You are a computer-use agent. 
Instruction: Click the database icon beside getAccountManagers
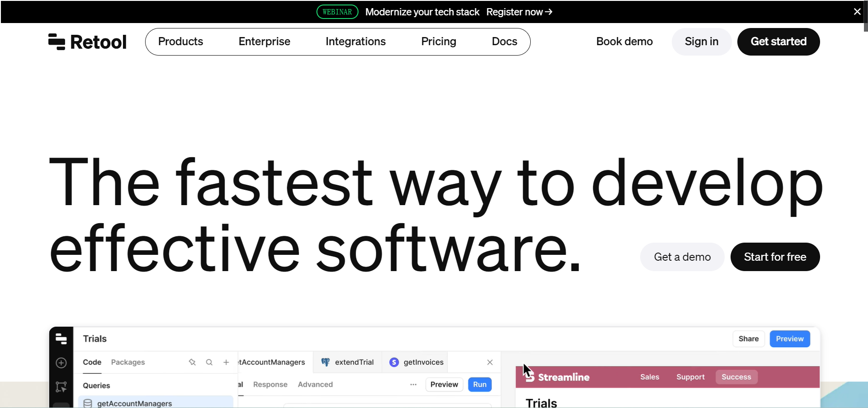88,403
